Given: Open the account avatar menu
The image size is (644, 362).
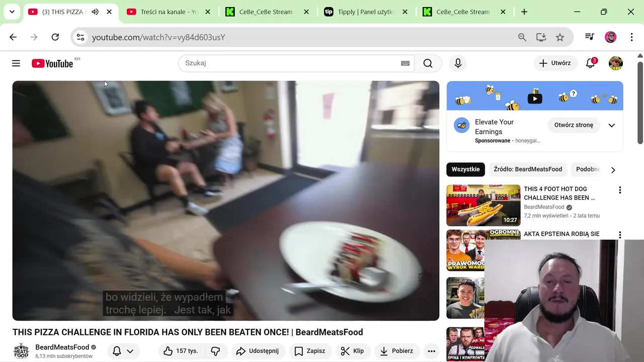Looking at the screenshot, I should point(616,63).
